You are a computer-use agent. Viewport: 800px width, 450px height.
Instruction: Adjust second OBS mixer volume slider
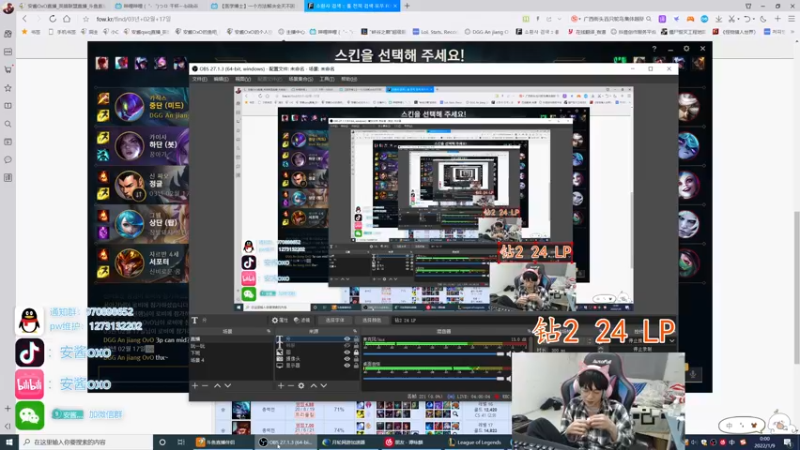point(434,379)
